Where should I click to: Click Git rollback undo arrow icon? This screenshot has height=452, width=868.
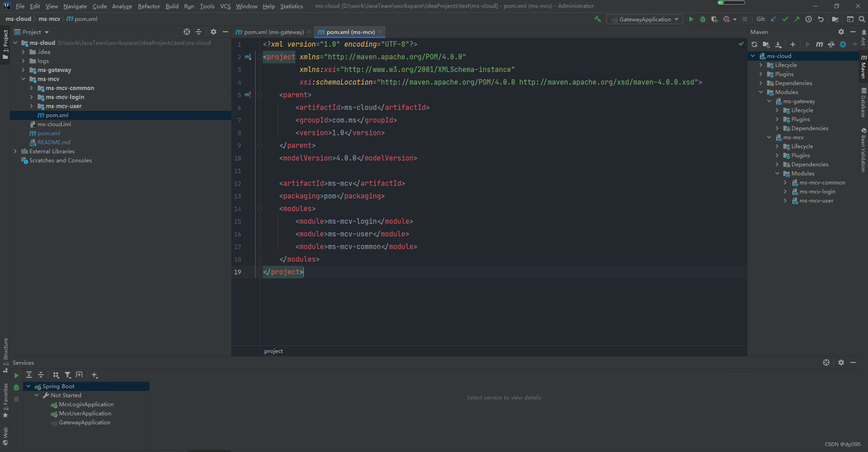[x=821, y=19]
